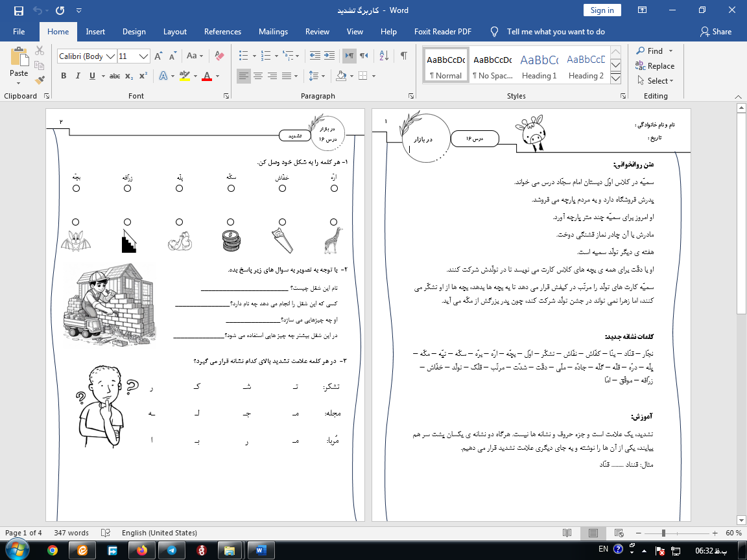Click the Increase Indent icon
The width and height of the screenshot is (747, 560).
[330, 56]
